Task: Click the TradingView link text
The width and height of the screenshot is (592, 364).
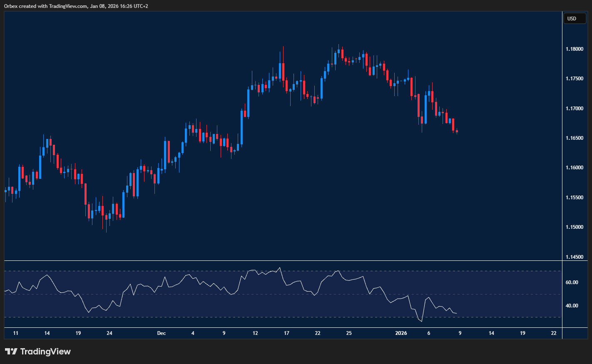Action: pyautogui.click(x=46, y=352)
